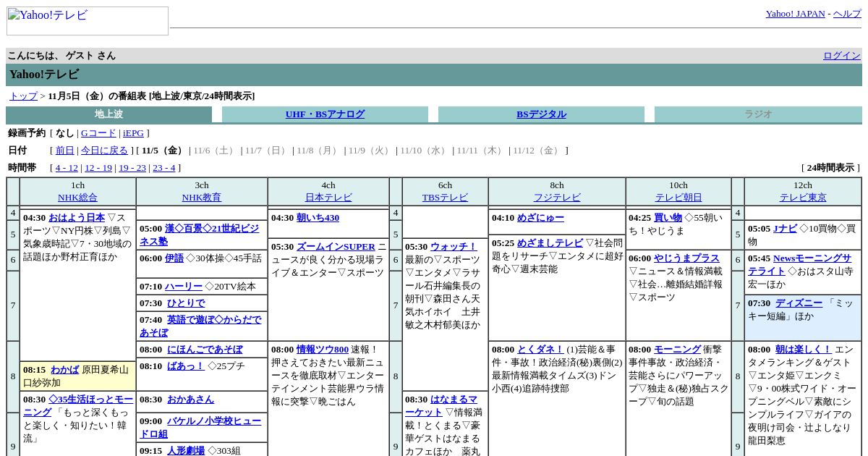This screenshot has width=868, height=456.
Task: Open the ◇35生活ほっとモーニング program
Action: coord(78,405)
